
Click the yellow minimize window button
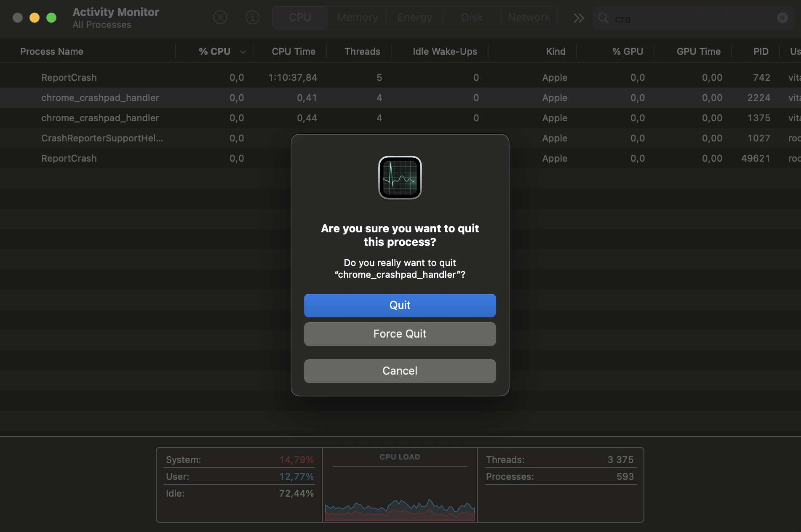click(x=35, y=18)
